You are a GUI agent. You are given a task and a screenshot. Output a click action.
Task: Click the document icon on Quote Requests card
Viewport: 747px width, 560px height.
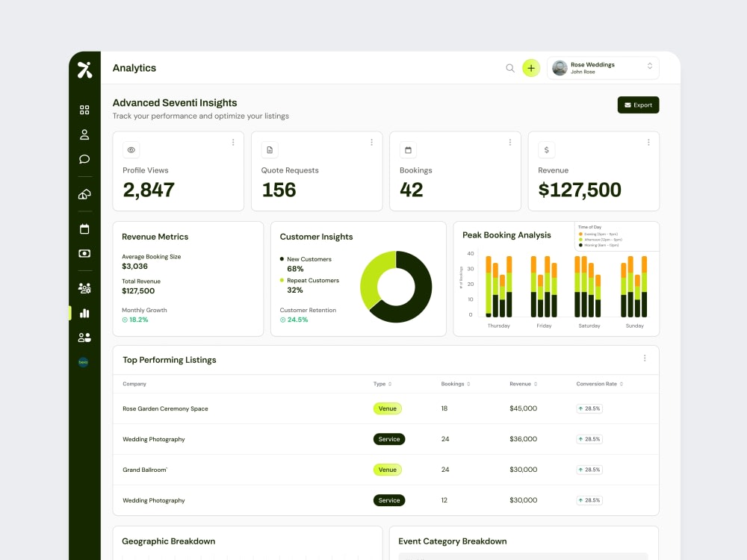pos(270,150)
